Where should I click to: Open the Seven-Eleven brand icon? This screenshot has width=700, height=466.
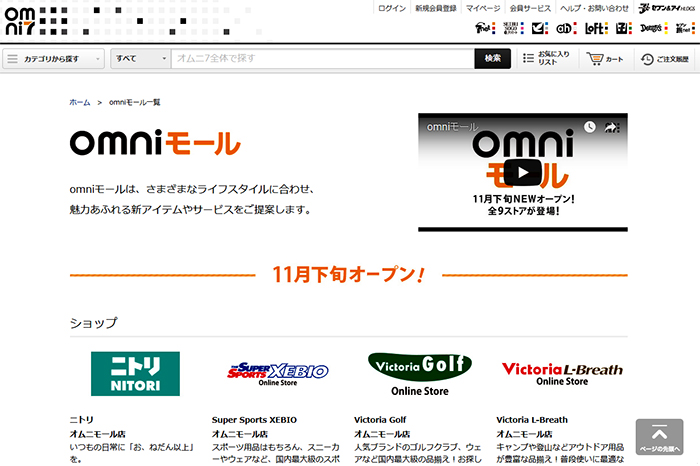[x=624, y=28]
